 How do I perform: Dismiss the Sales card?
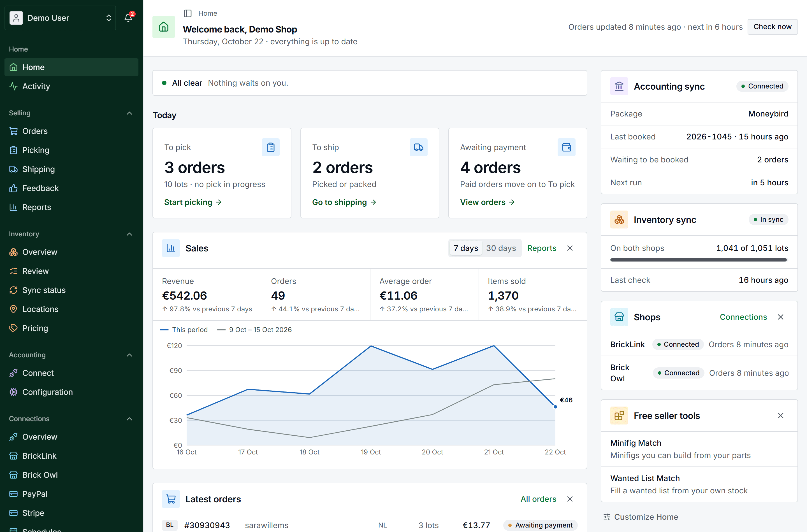point(570,248)
